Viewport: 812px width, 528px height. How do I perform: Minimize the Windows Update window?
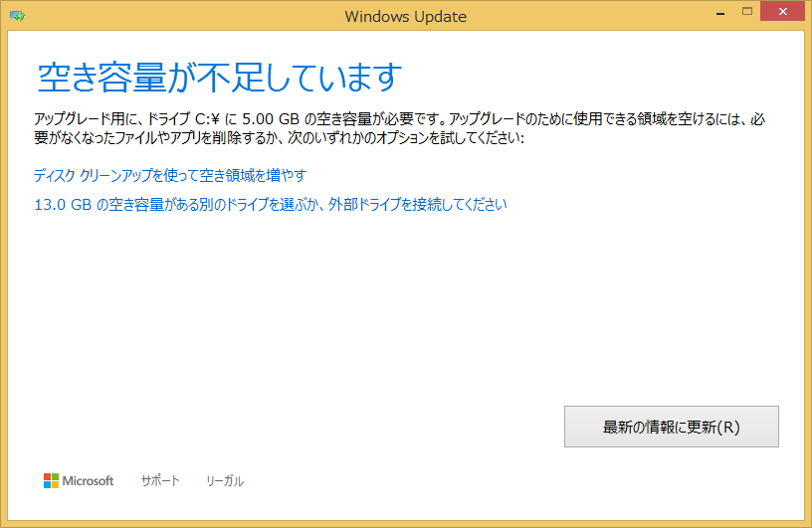(x=720, y=12)
